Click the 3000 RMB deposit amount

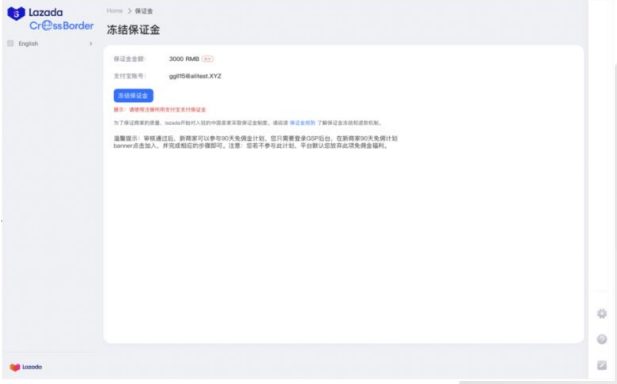(x=184, y=59)
